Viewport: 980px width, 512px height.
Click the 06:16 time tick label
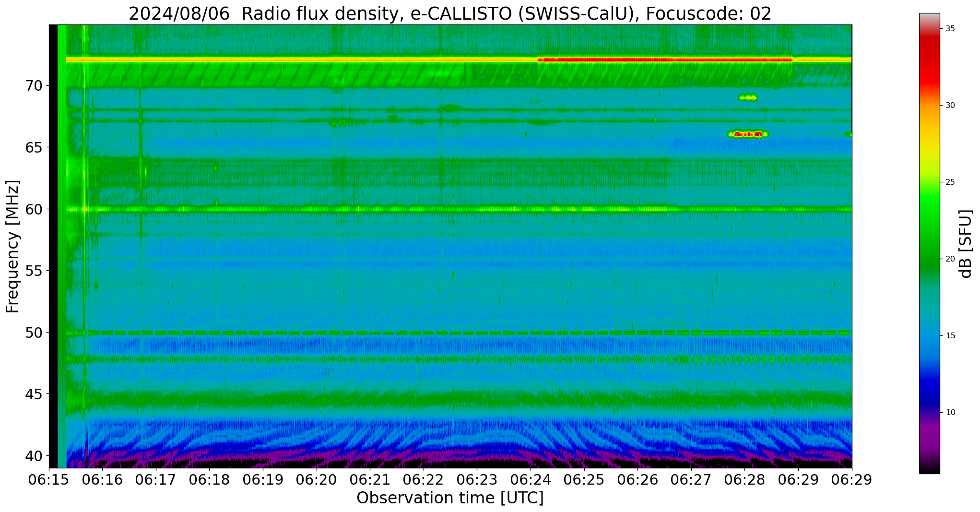(102, 480)
